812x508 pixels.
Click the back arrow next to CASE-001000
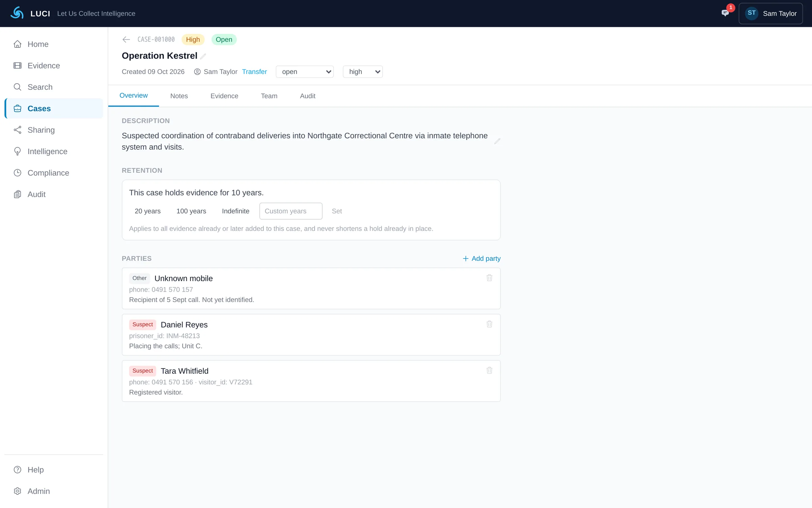point(126,40)
